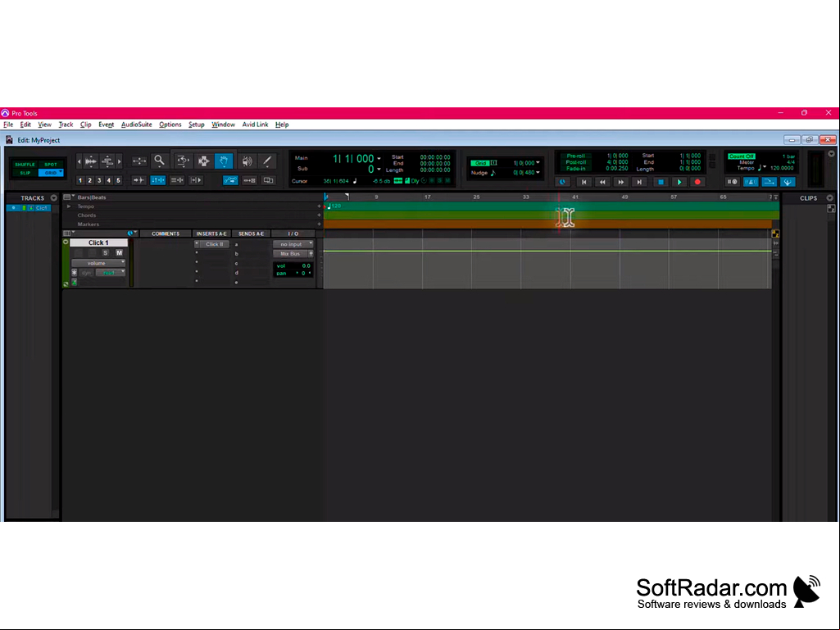Open the no input selector
Screen dimensions: 840x630
pyautogui.click(x=293, y=244)
